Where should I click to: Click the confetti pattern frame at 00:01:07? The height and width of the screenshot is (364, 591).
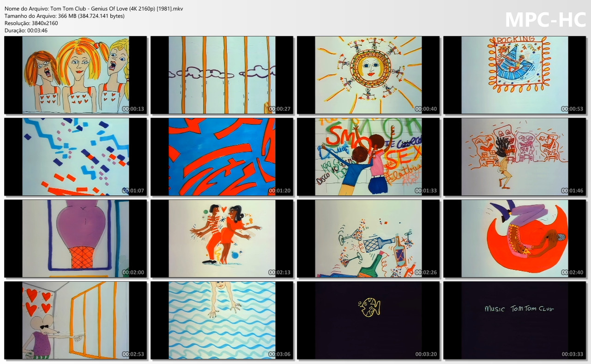click(x=75, y=156)
